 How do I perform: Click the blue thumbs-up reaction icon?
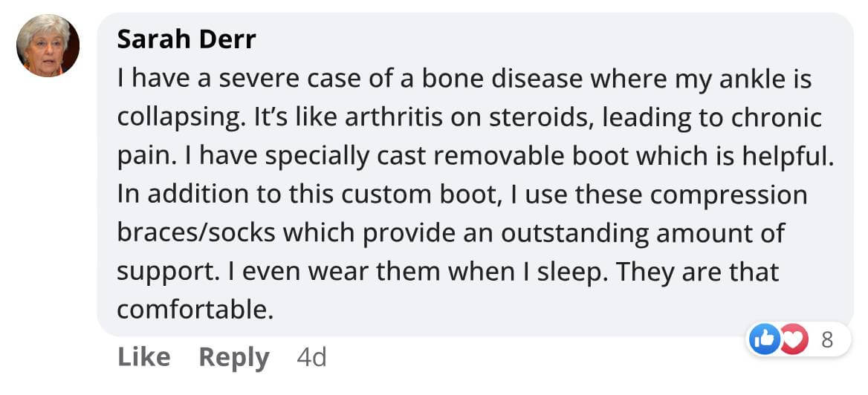point(764,339)
